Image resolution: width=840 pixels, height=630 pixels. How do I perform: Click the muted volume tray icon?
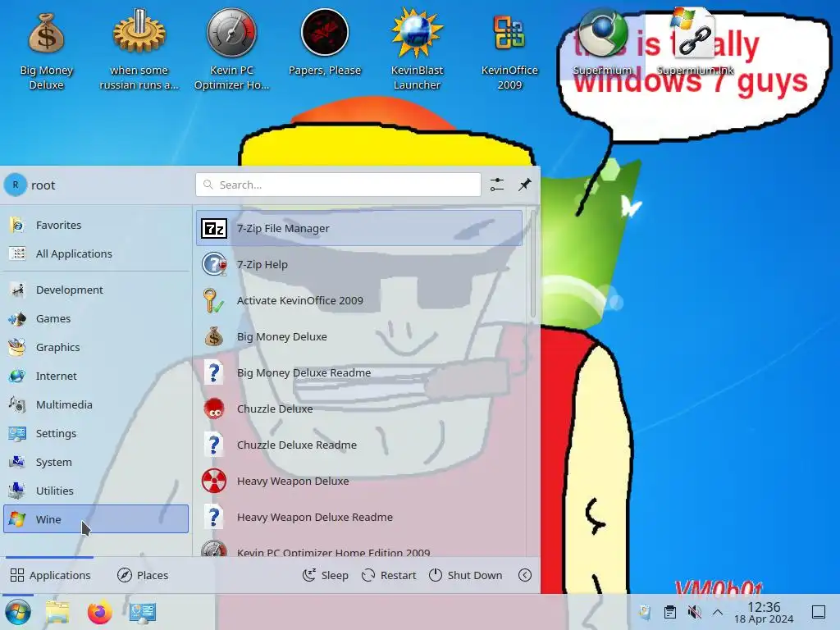[694, 612]
